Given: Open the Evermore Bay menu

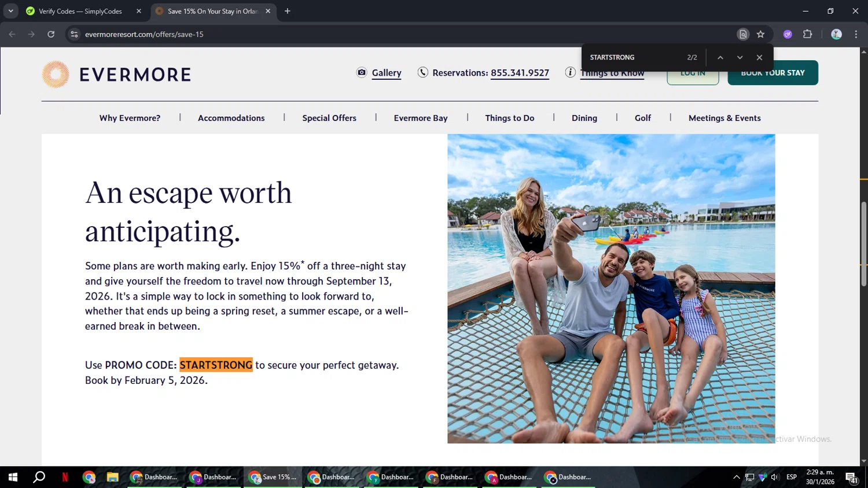Looking at the screenshot, I should point(421,118).
